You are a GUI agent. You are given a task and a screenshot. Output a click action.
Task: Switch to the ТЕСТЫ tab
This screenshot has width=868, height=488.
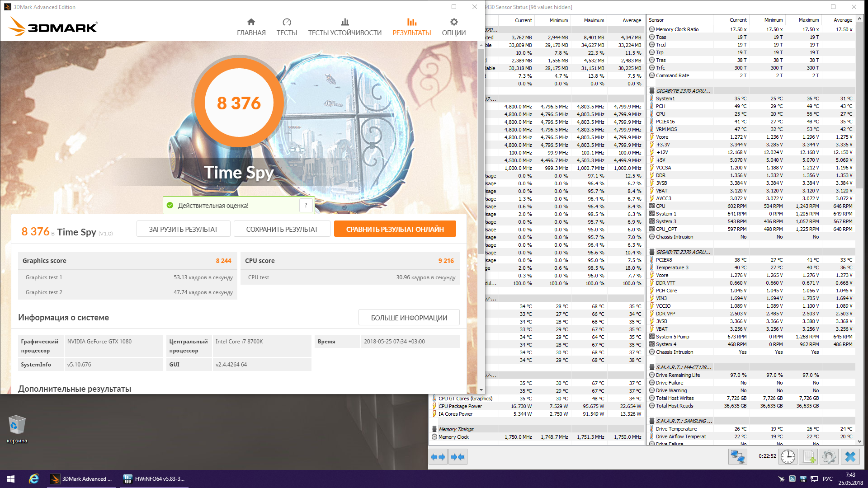tap(287, 27)
